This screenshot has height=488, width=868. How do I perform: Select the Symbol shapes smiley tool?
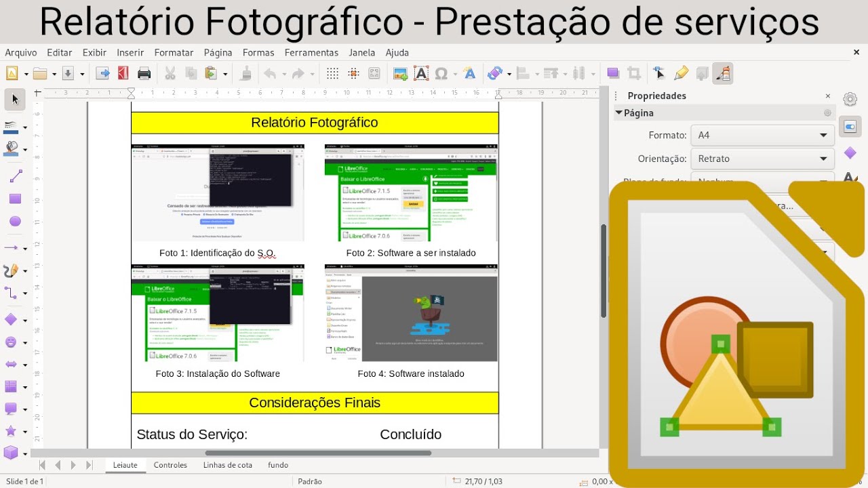12,342
